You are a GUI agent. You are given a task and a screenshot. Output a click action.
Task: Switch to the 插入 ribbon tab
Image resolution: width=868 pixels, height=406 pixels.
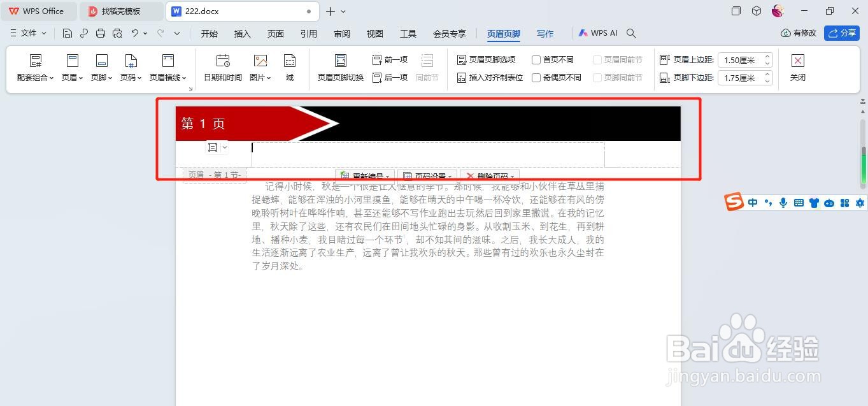coord(242,33)
